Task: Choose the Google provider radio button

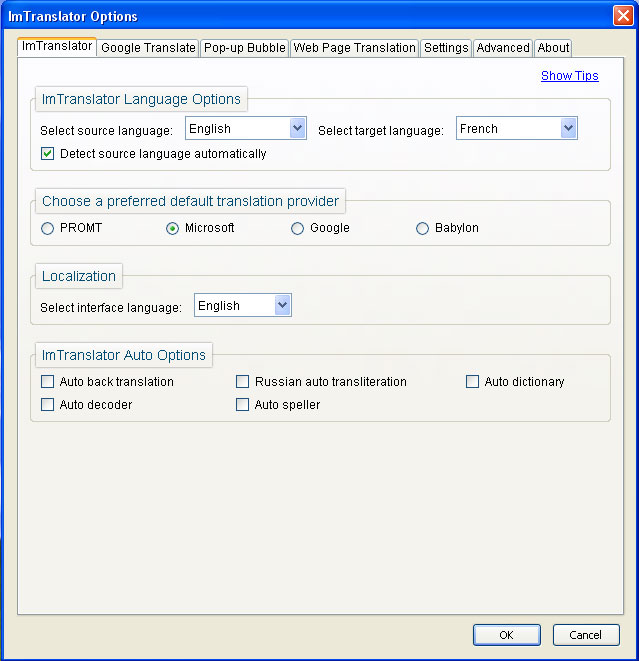Action: [297, 228]
